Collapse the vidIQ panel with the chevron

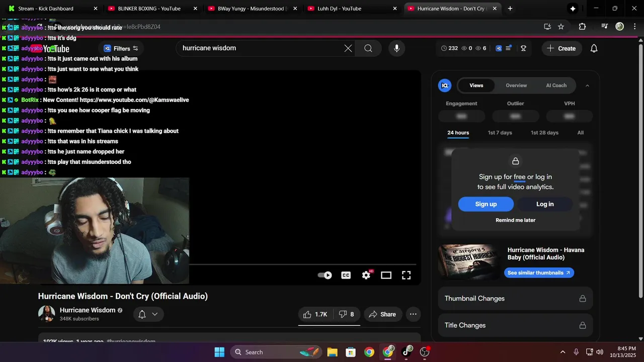pos(587,85)
